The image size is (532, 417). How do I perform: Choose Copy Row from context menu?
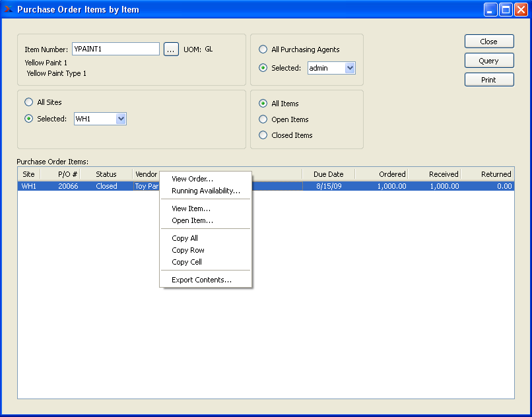click(188, 250)
